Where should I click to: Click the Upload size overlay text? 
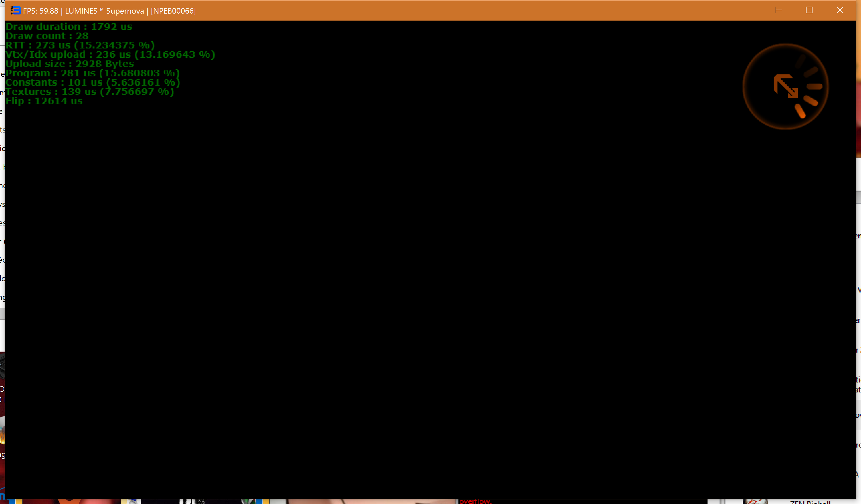[x=69, y=64]
